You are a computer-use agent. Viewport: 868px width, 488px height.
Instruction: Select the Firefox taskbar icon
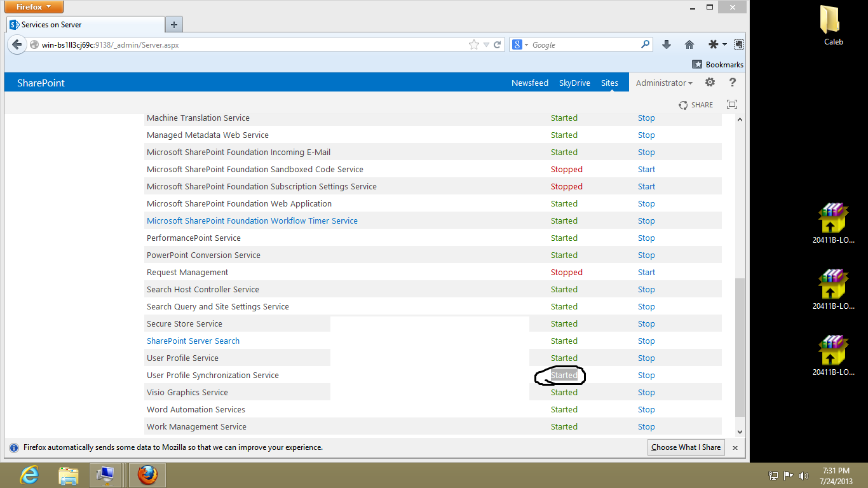[x=147, y=475]
